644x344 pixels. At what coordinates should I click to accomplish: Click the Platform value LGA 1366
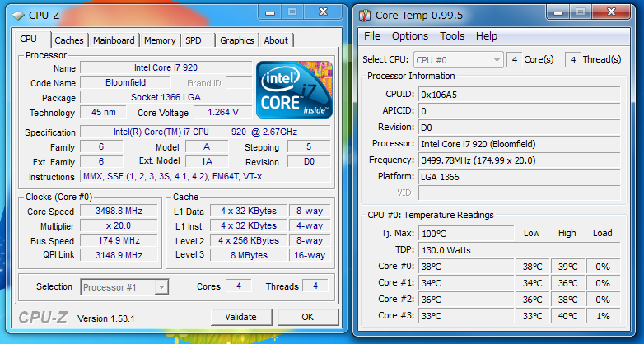(520, 177)
